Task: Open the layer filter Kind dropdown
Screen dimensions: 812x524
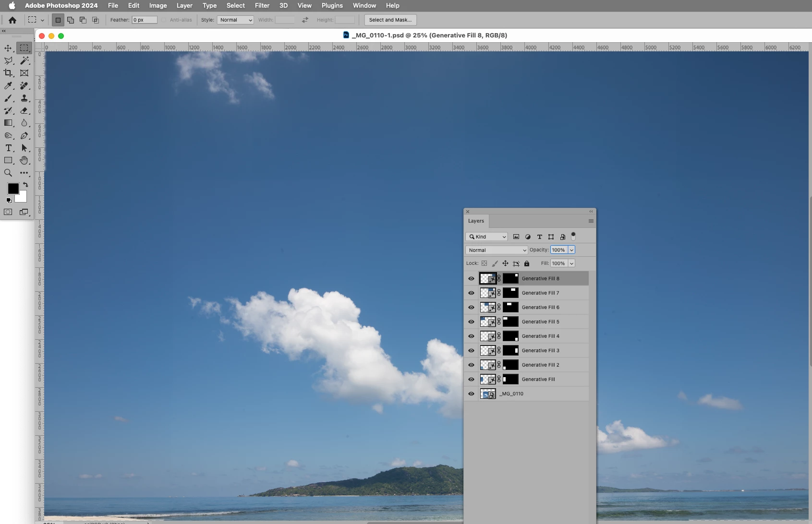Action: tap(486, 237)
